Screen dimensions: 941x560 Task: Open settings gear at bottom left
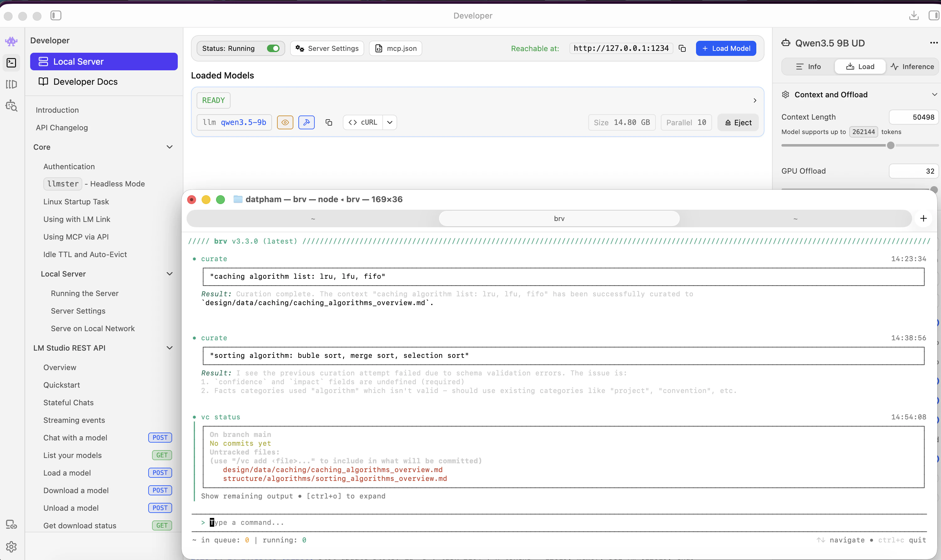coord(11,547)
